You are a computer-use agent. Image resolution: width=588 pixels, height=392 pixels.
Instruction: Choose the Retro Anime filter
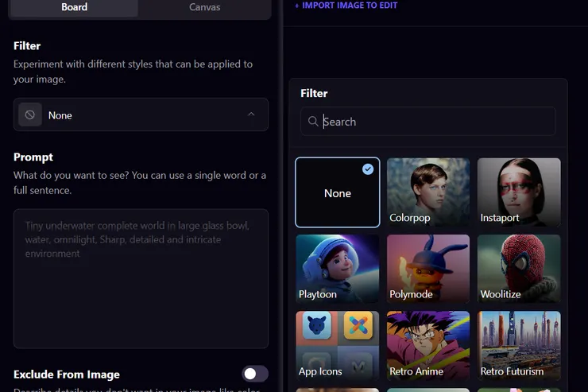(x=428, y=346)
